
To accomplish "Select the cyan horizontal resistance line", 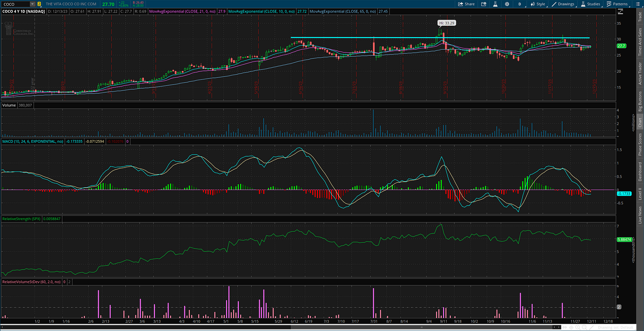I will [x=440, y=38].
